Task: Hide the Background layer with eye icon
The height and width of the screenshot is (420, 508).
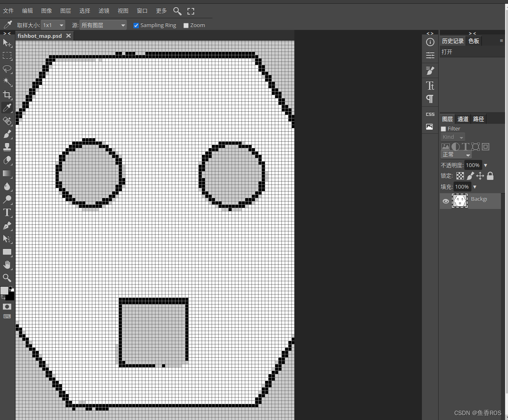Action: (x=446, y=201)
